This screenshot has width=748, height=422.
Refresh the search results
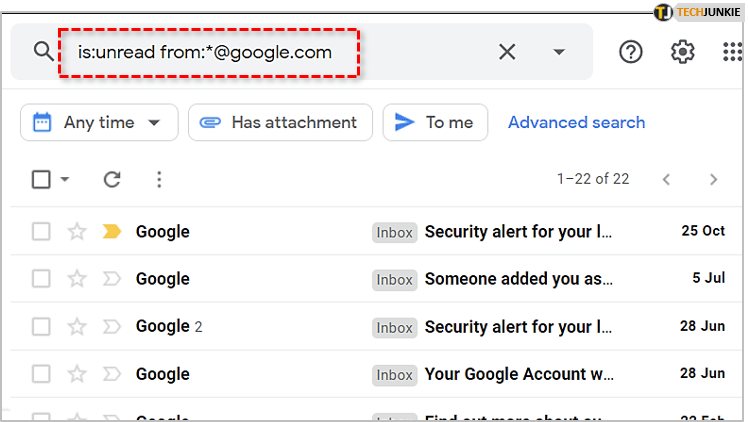[112, 180]
